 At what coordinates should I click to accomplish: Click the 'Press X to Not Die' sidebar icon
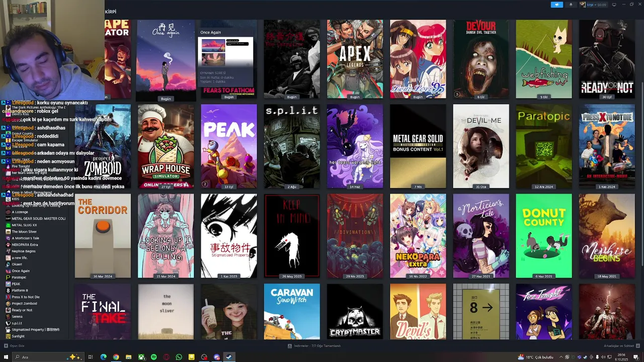8,297
